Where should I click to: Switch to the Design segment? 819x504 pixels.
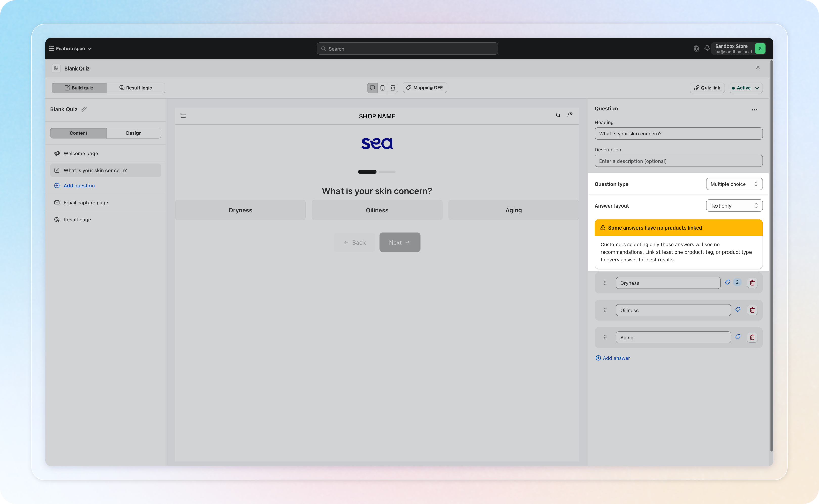[x=134, y=133]
